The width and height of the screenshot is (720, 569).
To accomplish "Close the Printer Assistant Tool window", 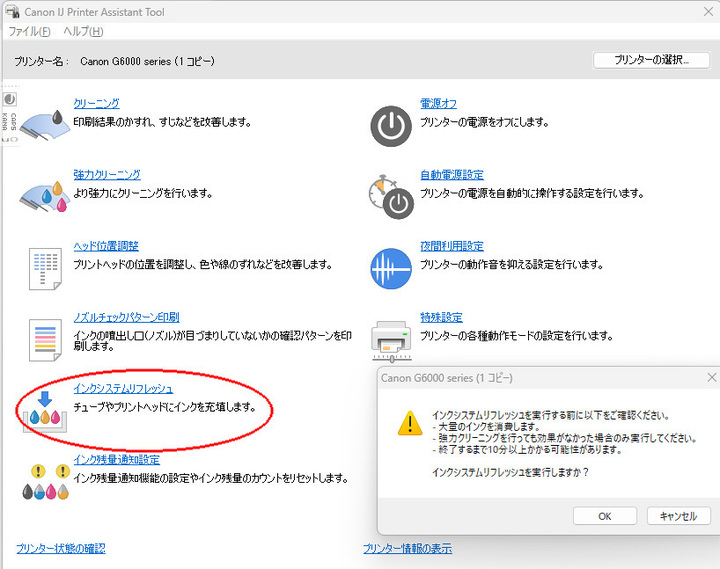I will pyautogui.click(x=709, y=11).
